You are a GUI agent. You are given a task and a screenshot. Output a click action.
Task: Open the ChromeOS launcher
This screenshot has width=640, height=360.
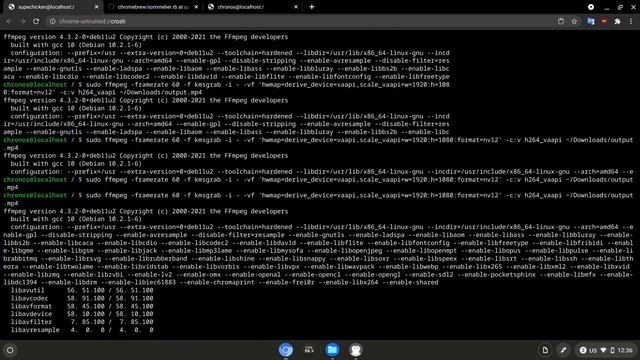pyautogui.click(x=10, y=350)
